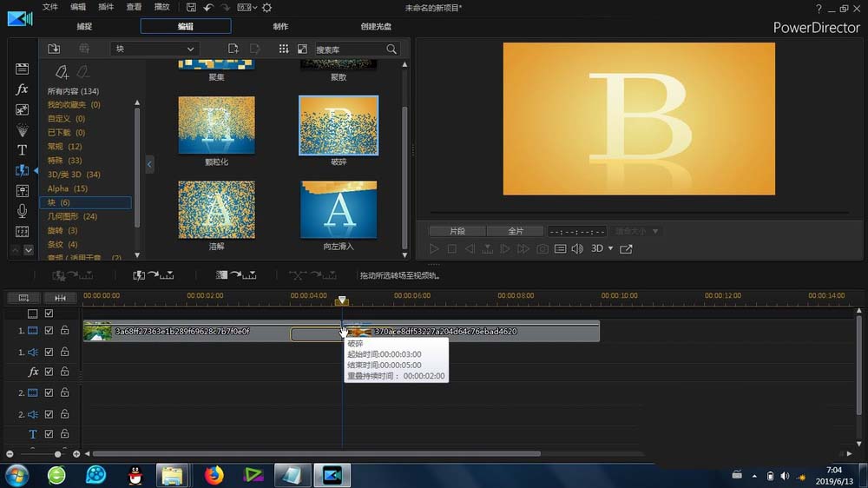The height and width of the screenshot is (488, 868).
Task: Click inside the 搜索库 search field
Action: (349, 49)
